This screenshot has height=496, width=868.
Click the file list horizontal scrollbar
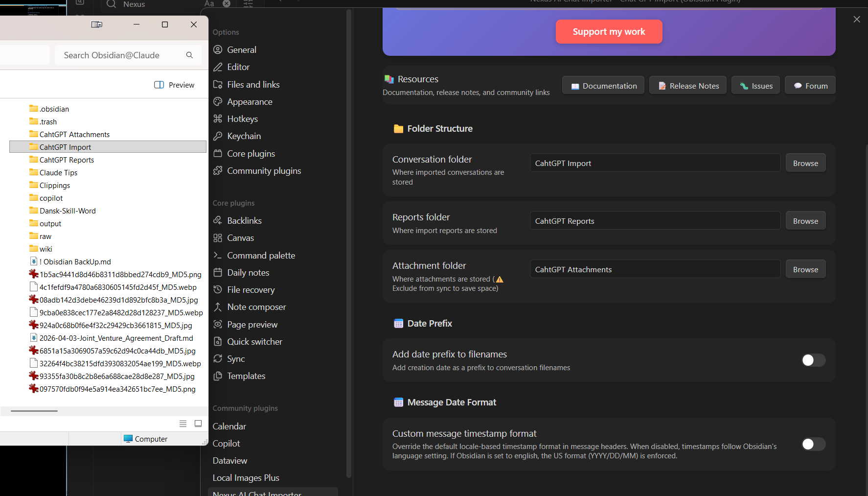[34, 411]
